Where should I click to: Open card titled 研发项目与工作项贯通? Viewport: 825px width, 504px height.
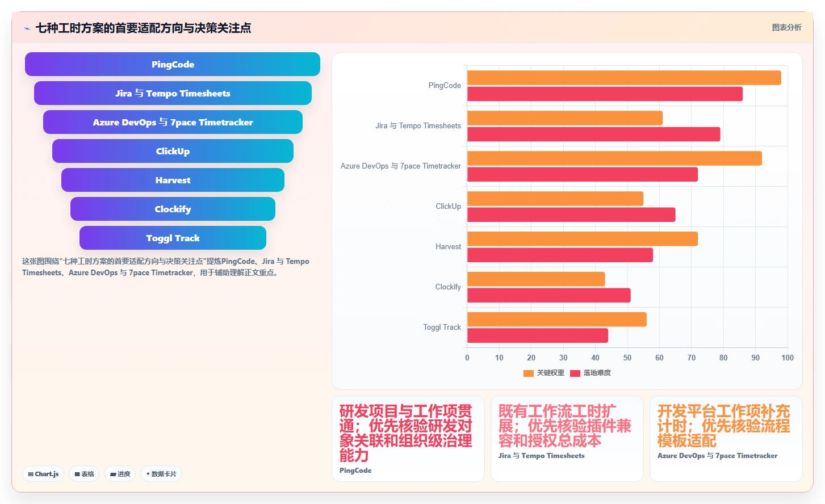pyautogui.click(x=408, y=439)
